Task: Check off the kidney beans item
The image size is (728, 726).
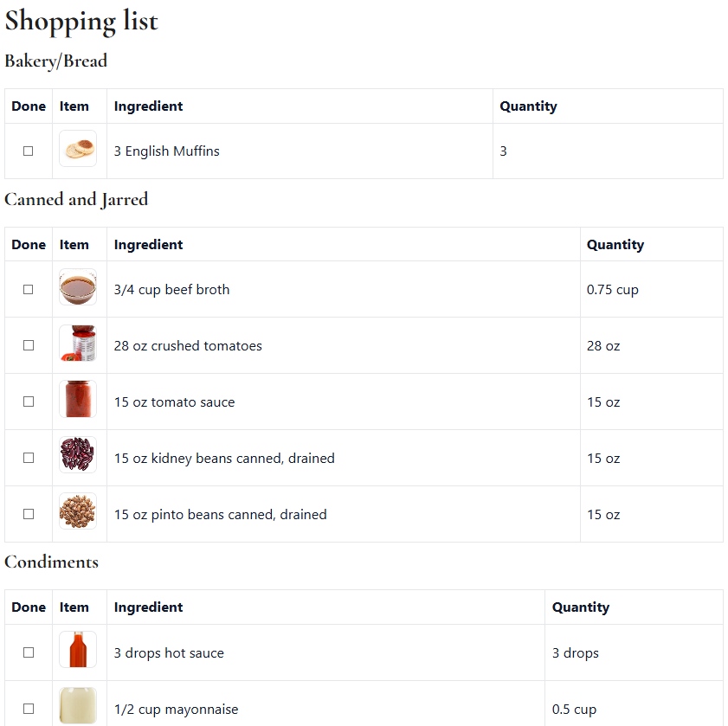Action: click(28, 458)
